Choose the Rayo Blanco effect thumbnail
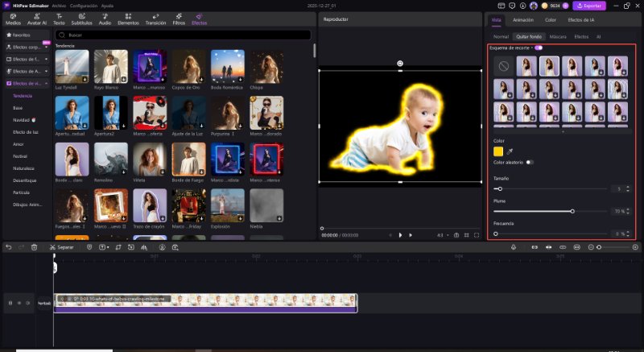The height and width of the screenshot is (352, 644). click(x=111, y=67)
